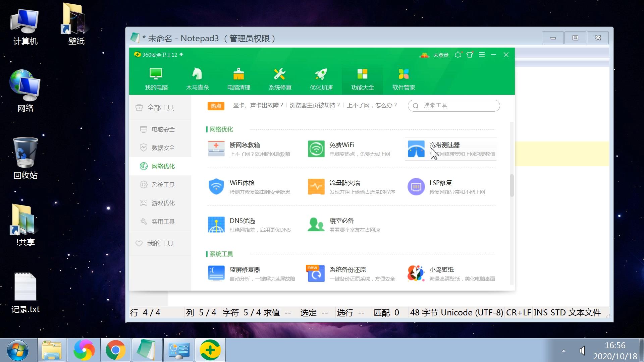The width and height of the screenshot is (644, 362).
Task: Open the 宽带测速器 speed test icon
Action: point(416,148)
